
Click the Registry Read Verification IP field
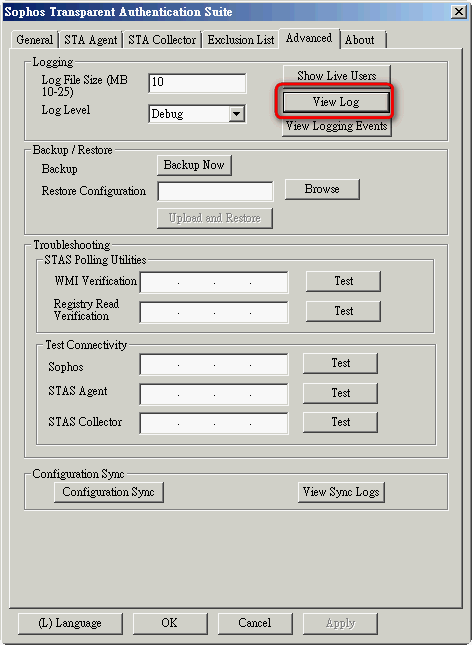point(214,312)
